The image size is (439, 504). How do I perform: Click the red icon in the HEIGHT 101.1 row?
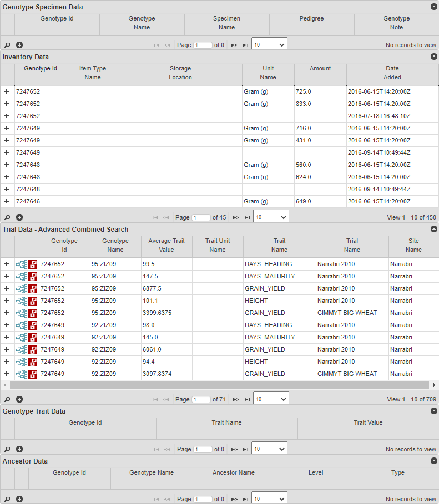(x=33, y=301)
